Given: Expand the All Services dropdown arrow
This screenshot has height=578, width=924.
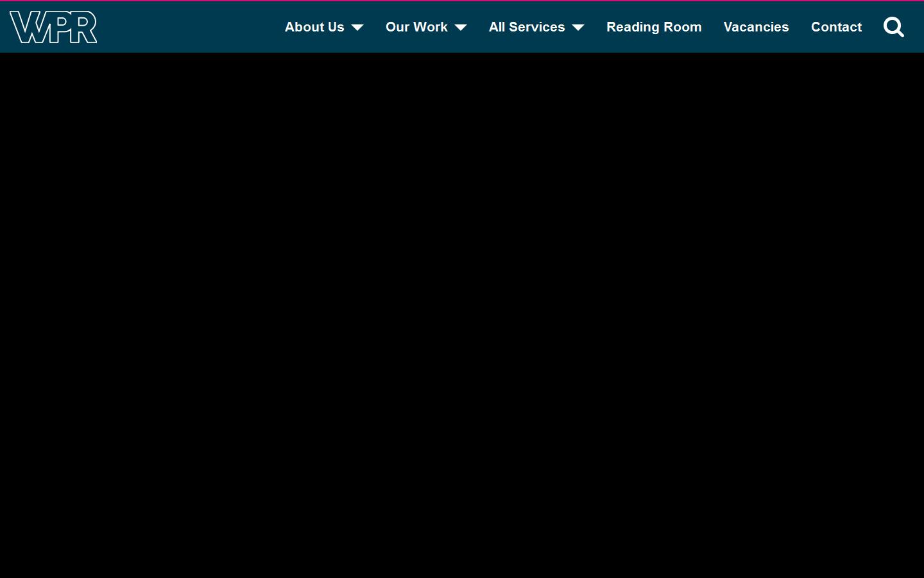Looking at the screenshot, I should pos(578,28).
